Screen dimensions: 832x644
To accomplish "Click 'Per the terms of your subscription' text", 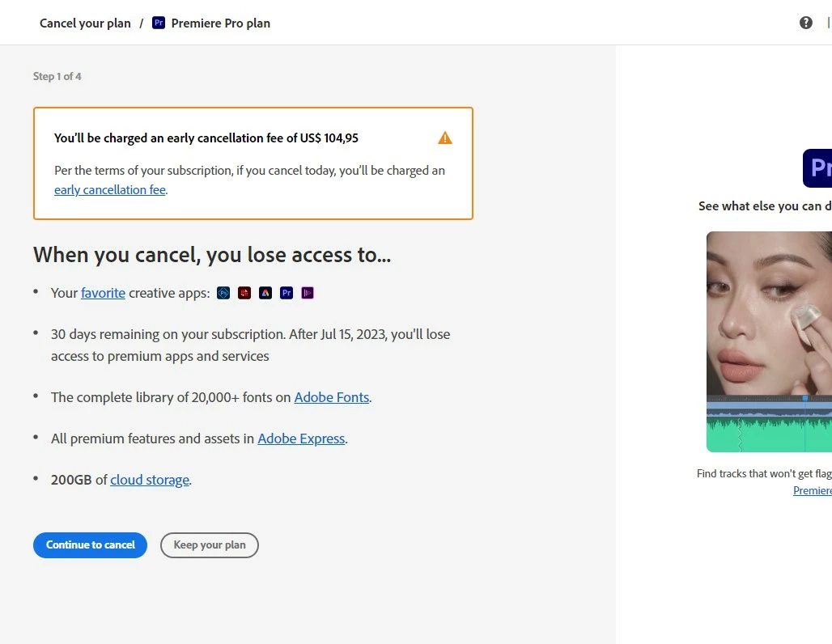I will point(249,171).
